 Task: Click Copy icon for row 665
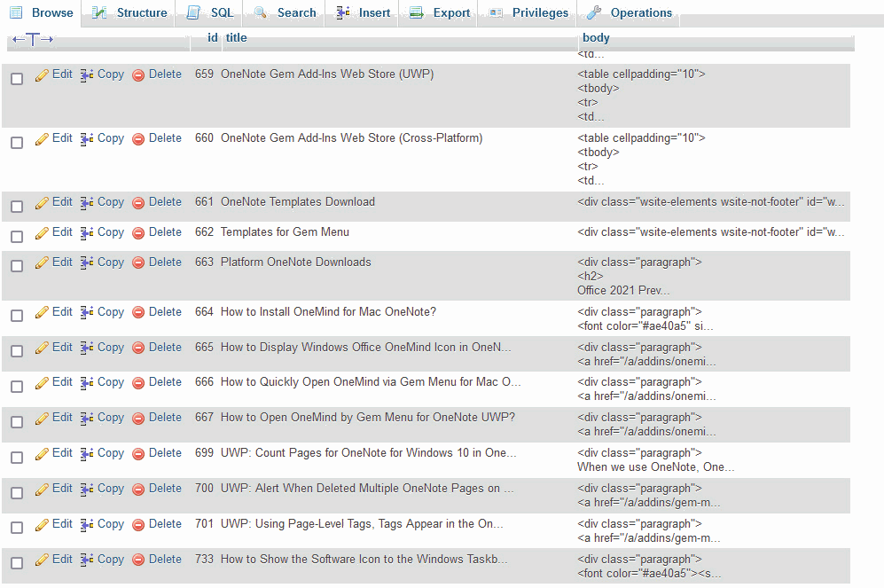pyautogui.click(x=87, y=348)
